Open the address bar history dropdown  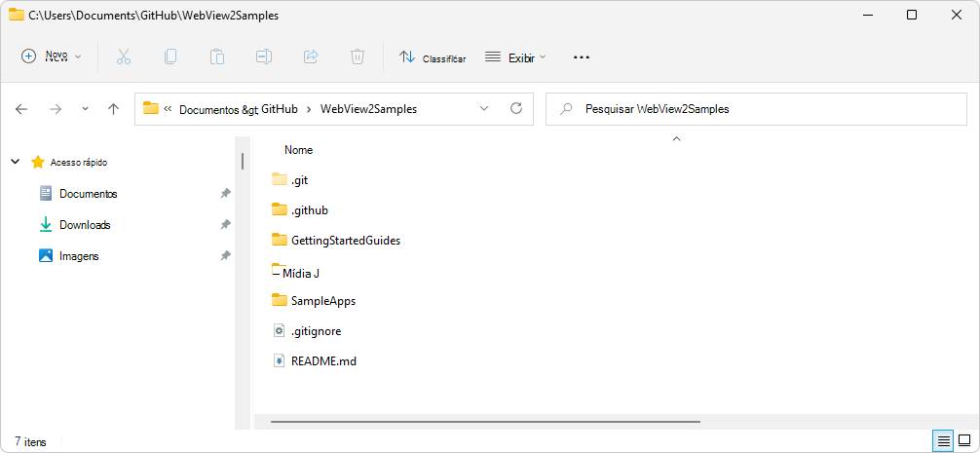(484, 109)
